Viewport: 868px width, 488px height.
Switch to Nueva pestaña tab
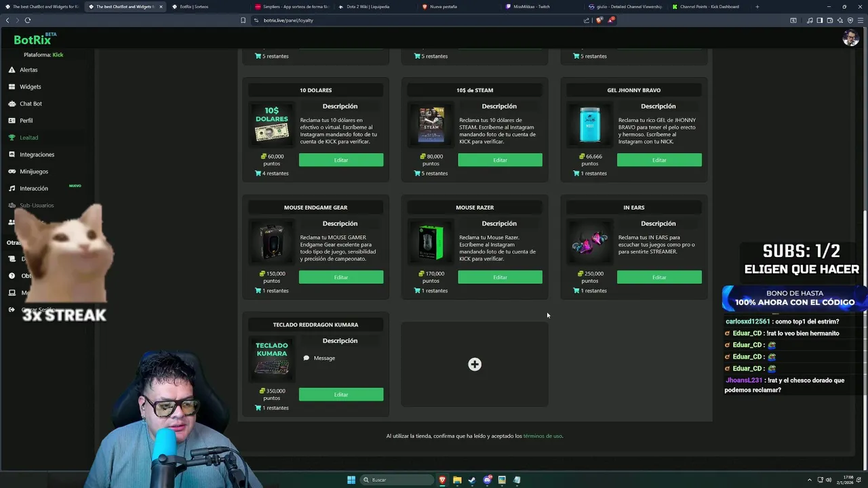pyautogui.click(x=444, y=7)
